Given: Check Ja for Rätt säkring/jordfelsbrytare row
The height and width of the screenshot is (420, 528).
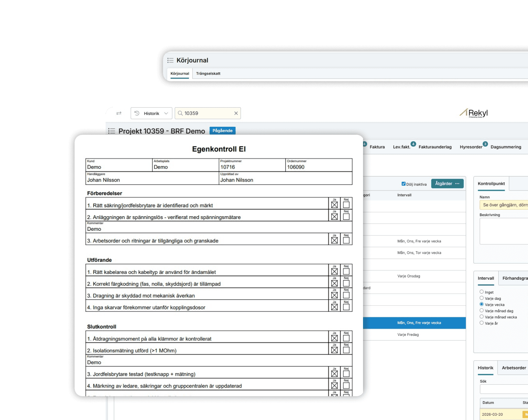Looking at the screenshot, I should pyautogui.click(x=334, y=205).
